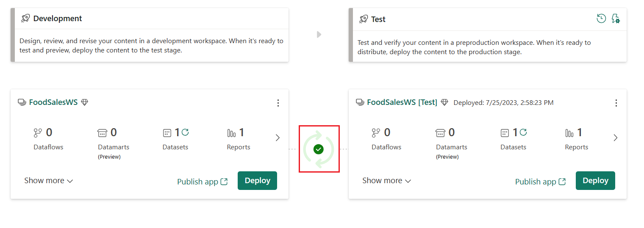This screenshot has width=644, height=228.
Task: Click premium diamond icon beside FoodSalesWS
Action: [x=84, y=102]
